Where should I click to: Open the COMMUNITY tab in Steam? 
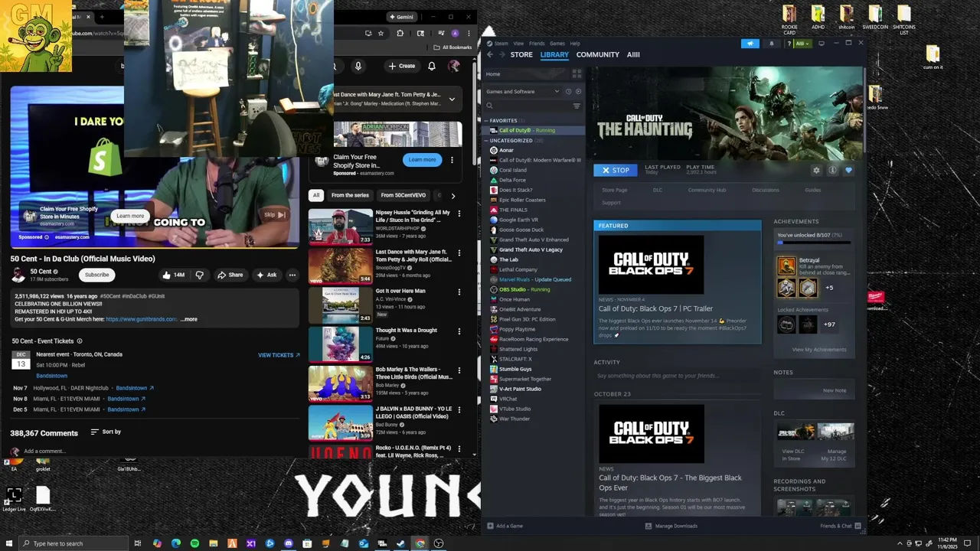[597, 55]
